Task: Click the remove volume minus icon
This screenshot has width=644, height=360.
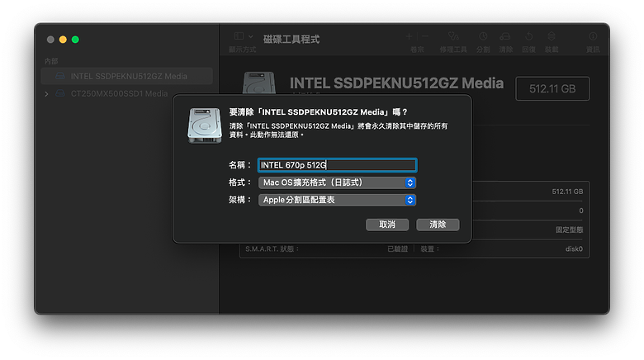Action: pos(425,36)
